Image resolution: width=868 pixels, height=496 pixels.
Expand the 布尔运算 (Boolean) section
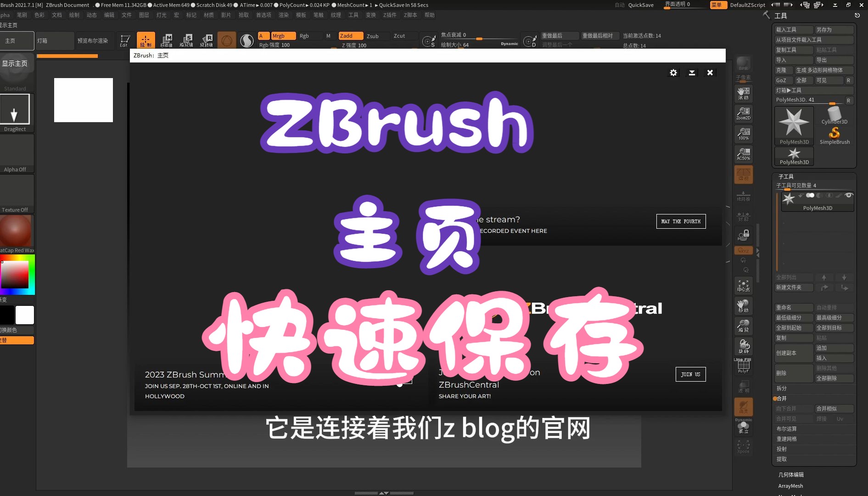click(x=787, y=429)
